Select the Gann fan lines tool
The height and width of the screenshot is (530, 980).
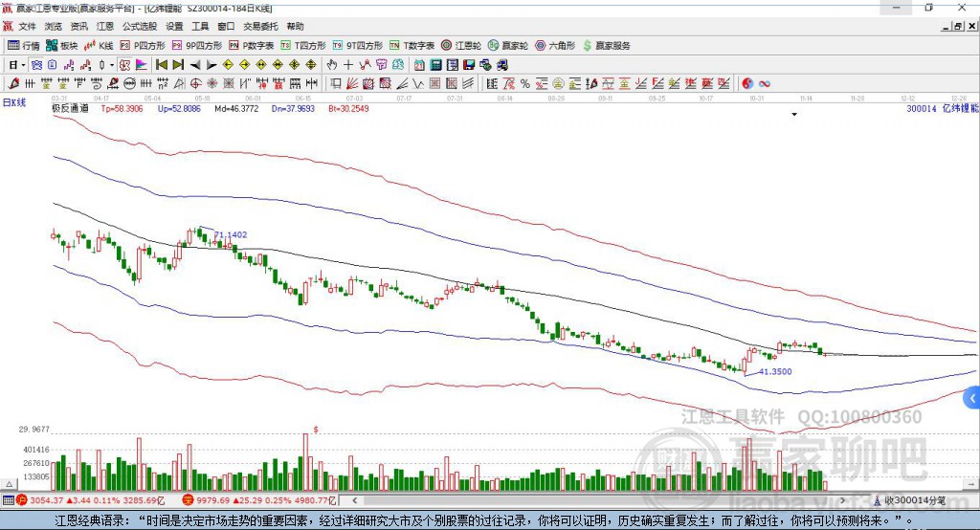tap(352, 83)
